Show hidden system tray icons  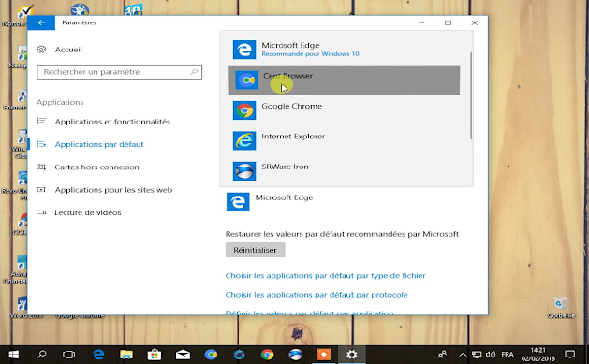point(463,355)
